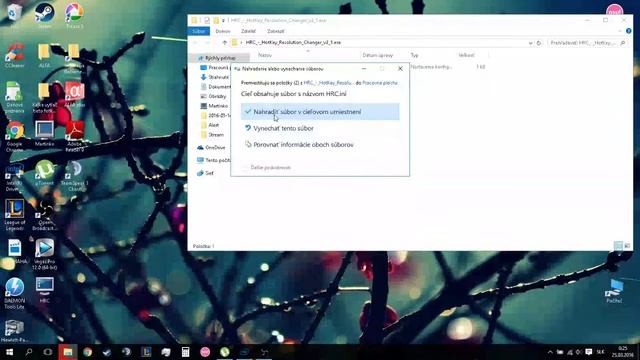Open the Action Center notifications icon
Image resolution: width=640 pixels, height=360 pixels.
tap(589, 352)
